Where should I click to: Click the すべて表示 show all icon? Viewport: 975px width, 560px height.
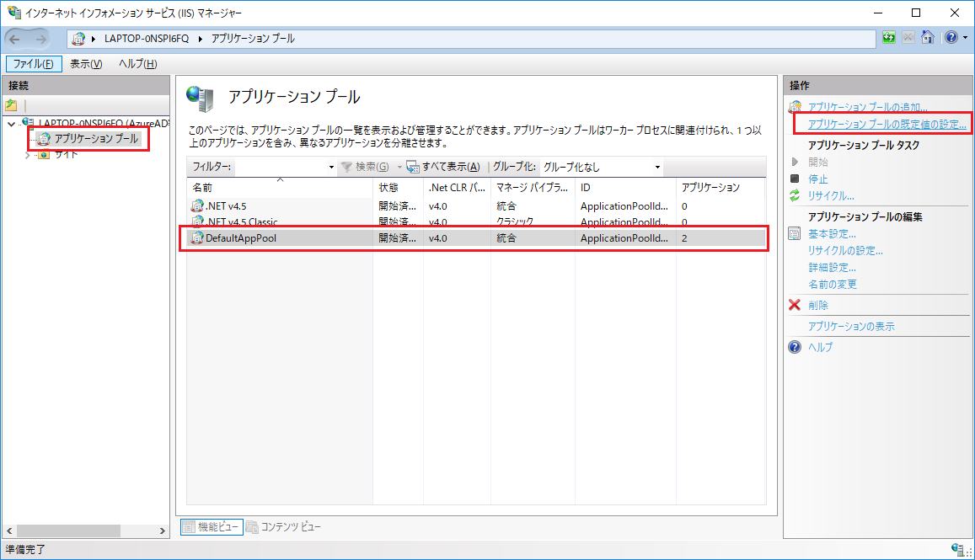(413, 167)
